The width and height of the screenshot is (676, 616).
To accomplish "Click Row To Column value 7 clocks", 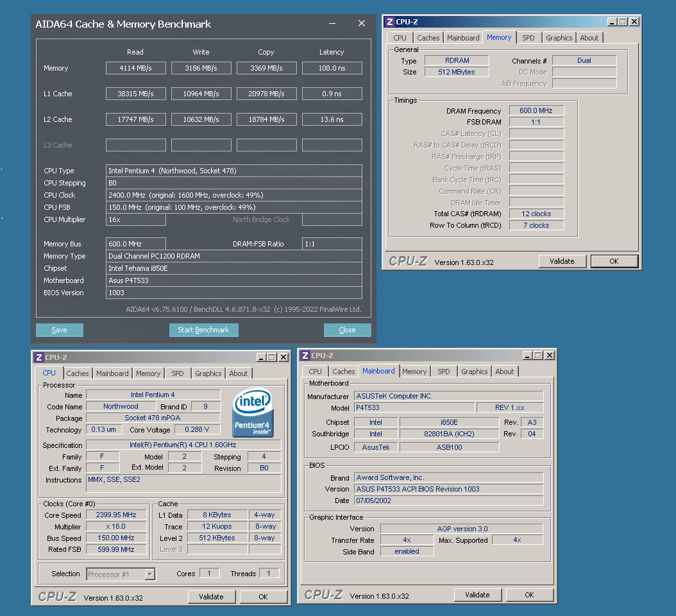I will pos(536,225).
